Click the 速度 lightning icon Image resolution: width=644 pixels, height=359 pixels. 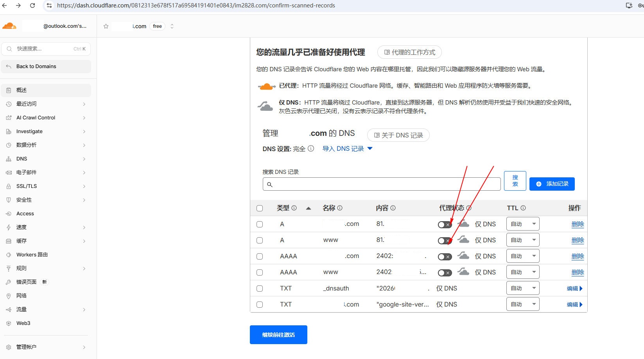click(9, 227)
